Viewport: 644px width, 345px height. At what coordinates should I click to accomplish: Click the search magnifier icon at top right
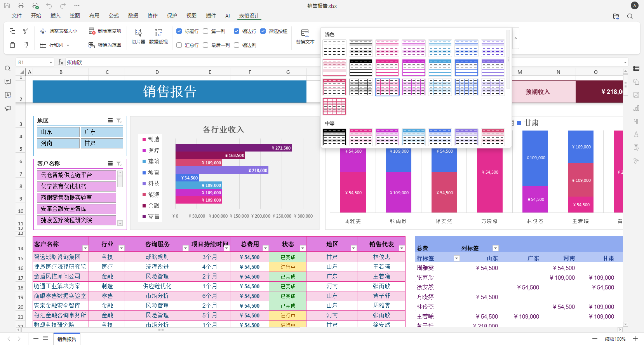tap(630, 16)
